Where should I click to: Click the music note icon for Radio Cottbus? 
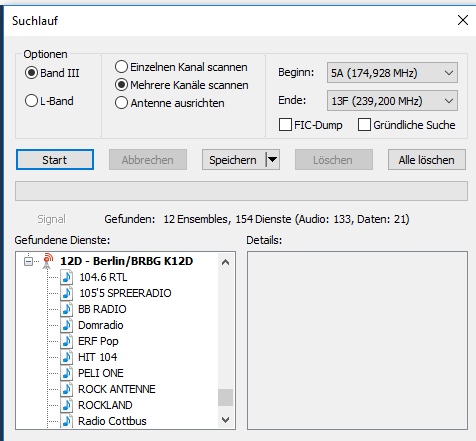point(67,421)
